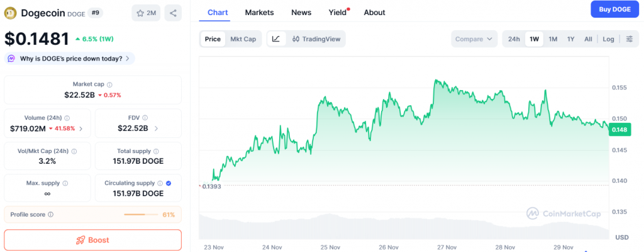This screenshot has width=644, height=252.
Task: Switch to the Yield tab
Action: pos(338,12)
